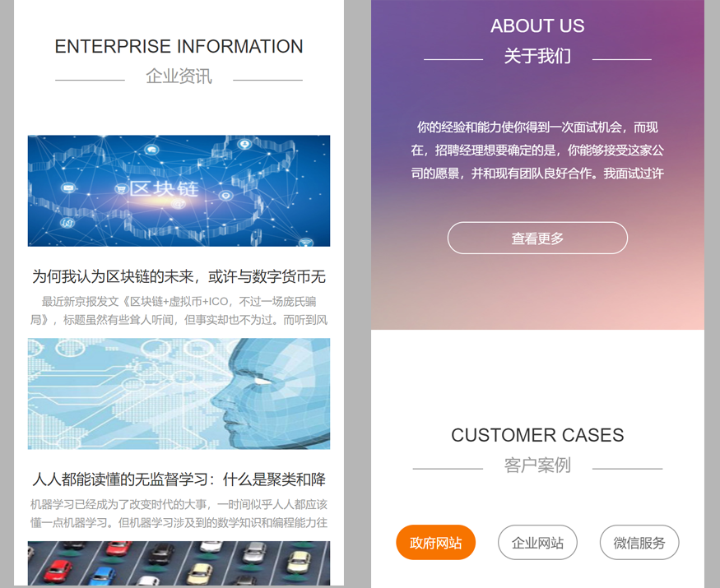Viewport: 720px width, 588px height.
Task: Click the 企业资讯 section subtitle
Action: [x=179, y=76]
